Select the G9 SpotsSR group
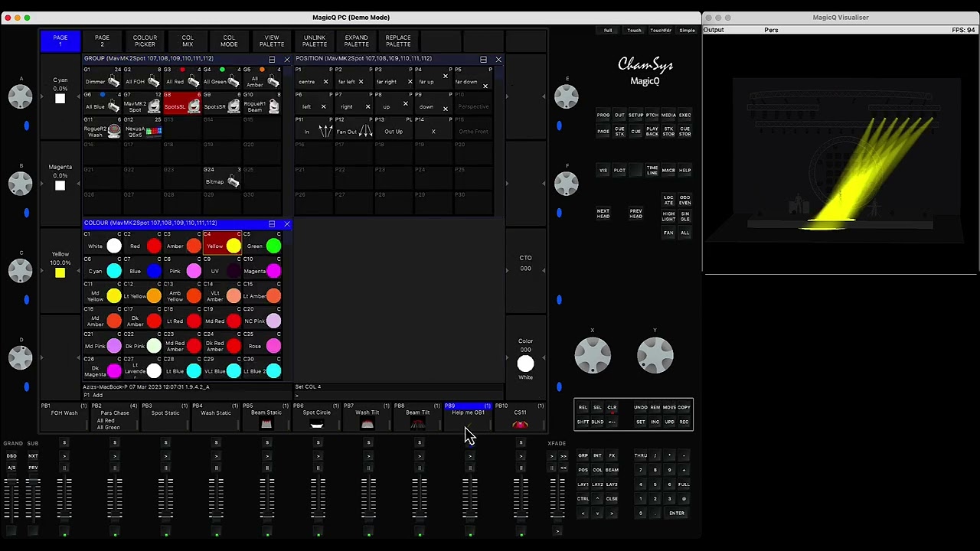This screenshot has width=980, height=551. pos(222,104)
